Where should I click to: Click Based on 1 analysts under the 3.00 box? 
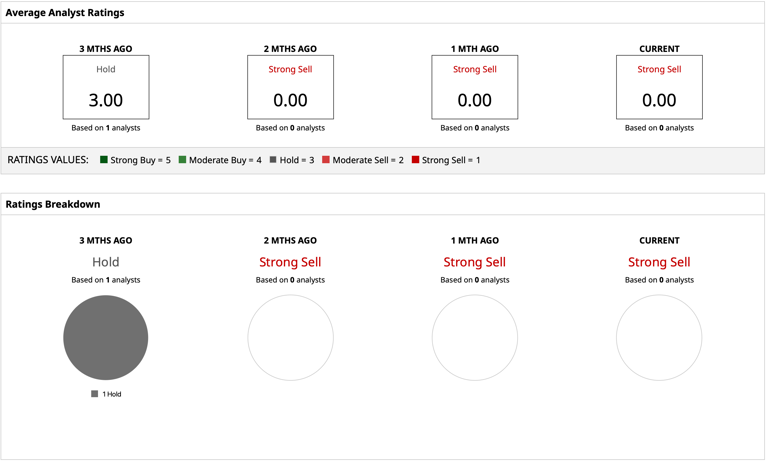[x=106, y=128]
